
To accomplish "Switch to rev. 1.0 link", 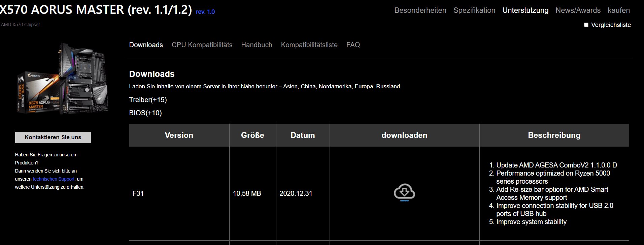I will 205,12.
